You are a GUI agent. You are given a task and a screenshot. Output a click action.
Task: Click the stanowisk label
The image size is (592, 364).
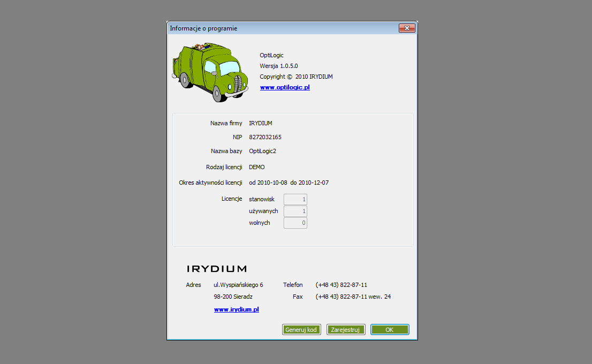(x=262, y=199)
